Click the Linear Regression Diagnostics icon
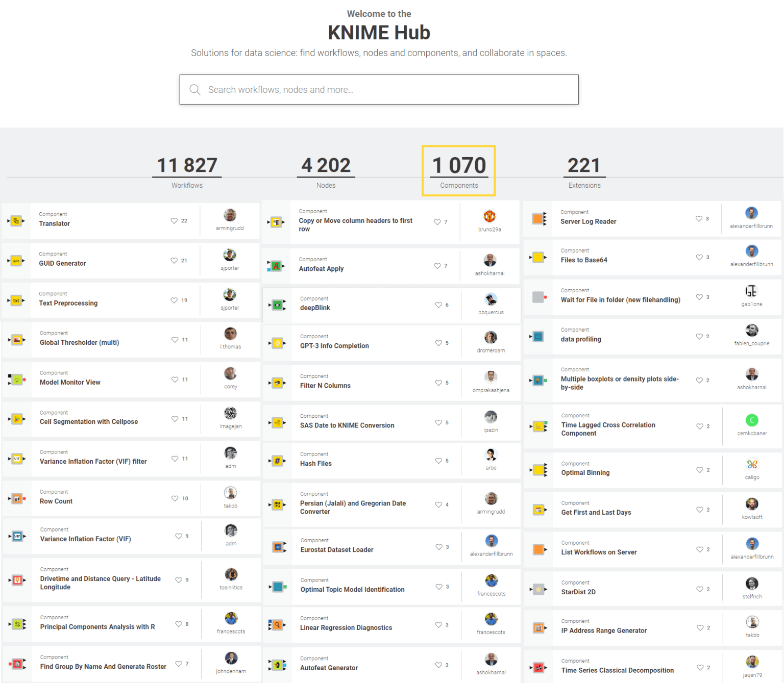The width and height of the screenshot is (784, 683). click(x=277, y=624)
